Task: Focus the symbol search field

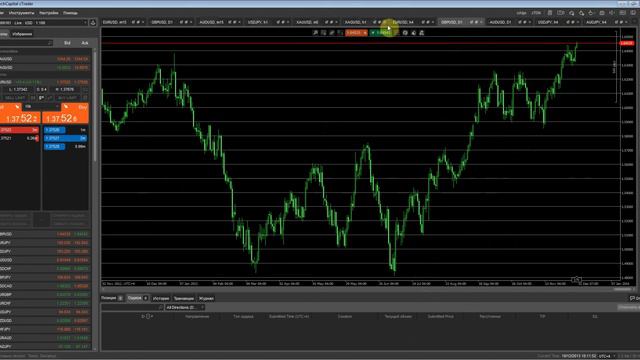Action: coord(26,43)
